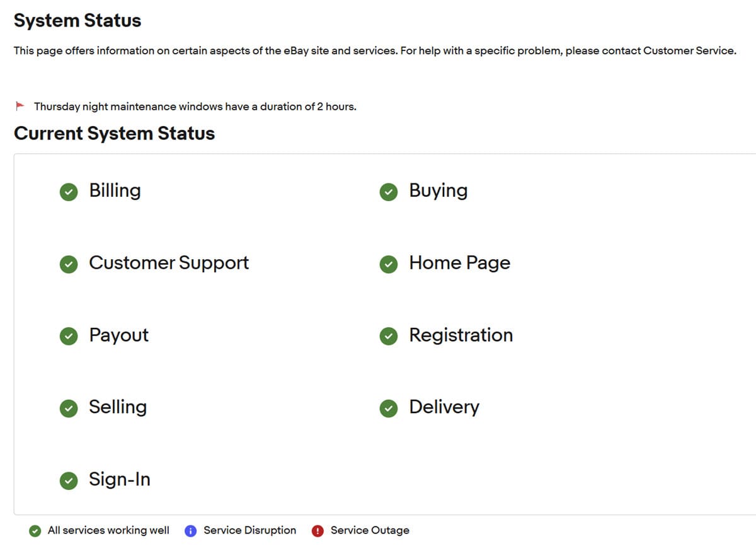Open the Customer Support service status
The height and width of the screenshot is (553, 756).
click(169, 263)
